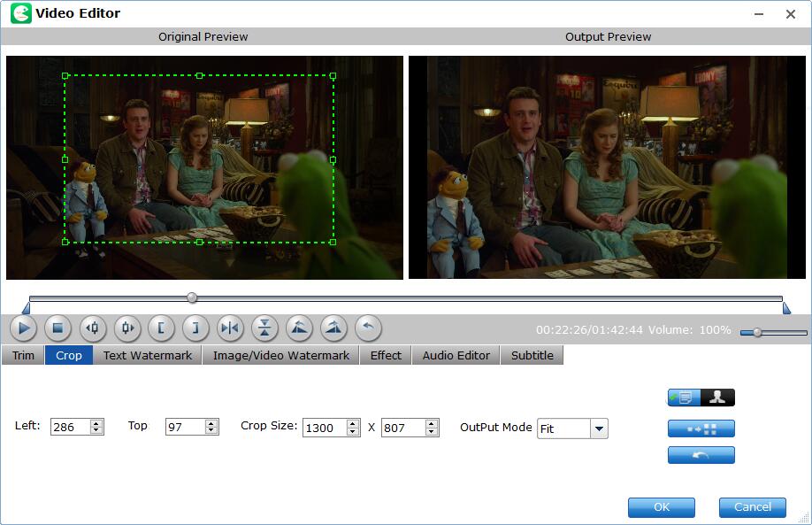Click the crop height field 807
The width and height of the screenshot is (812, 525).
[403, 428]
